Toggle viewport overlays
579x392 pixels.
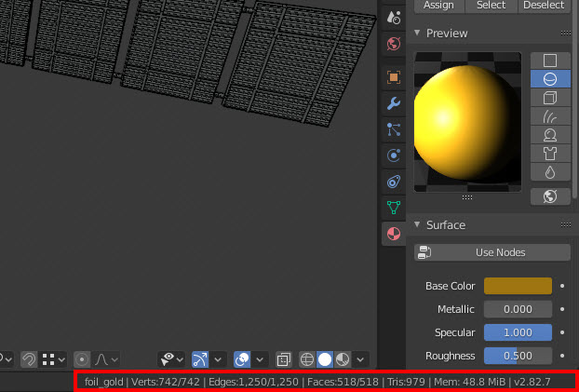tap(242, 359)
